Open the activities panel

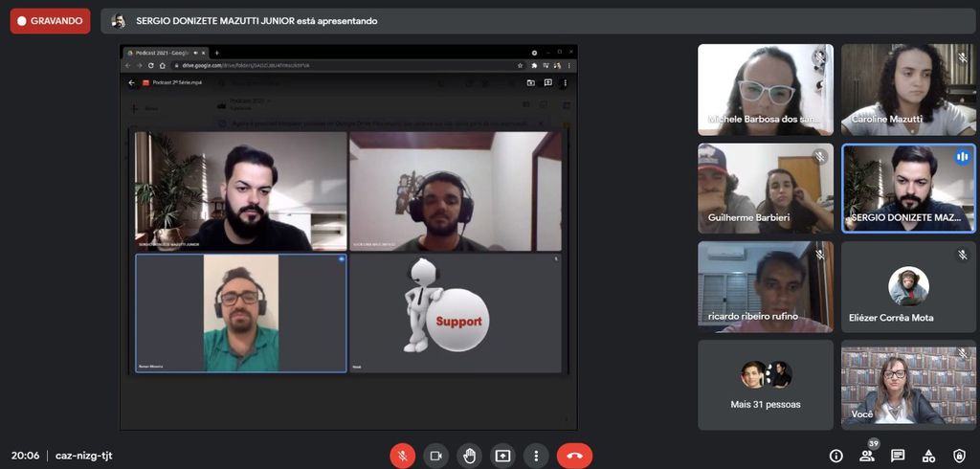click(928, 456)
